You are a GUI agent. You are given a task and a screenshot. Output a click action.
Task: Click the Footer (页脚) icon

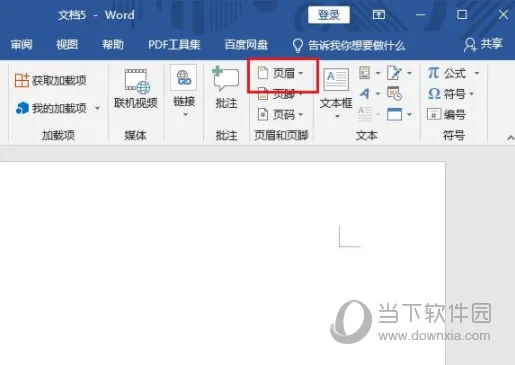(263, 94)
